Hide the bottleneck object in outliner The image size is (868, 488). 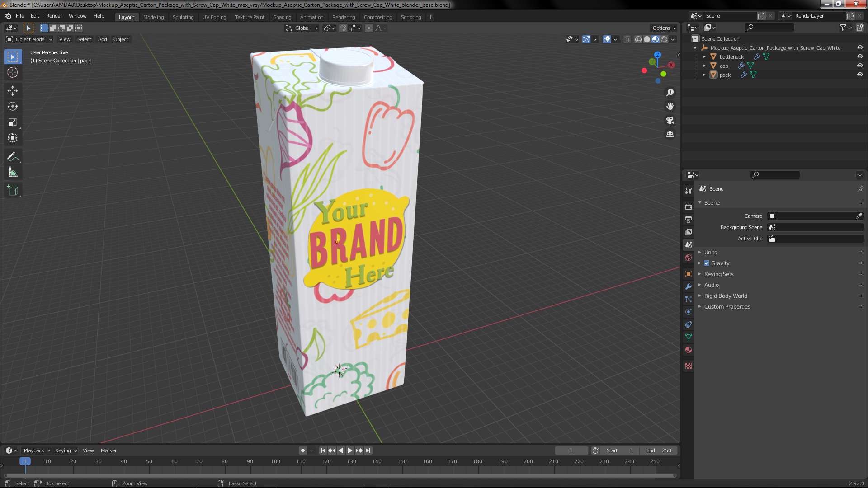(x=860, y=56)
